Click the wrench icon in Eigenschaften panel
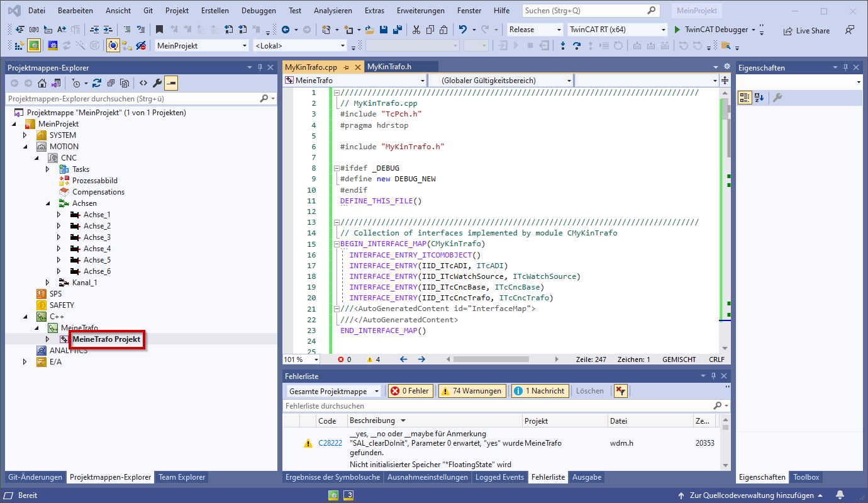 pyautogui.click(x=777, y=98)
